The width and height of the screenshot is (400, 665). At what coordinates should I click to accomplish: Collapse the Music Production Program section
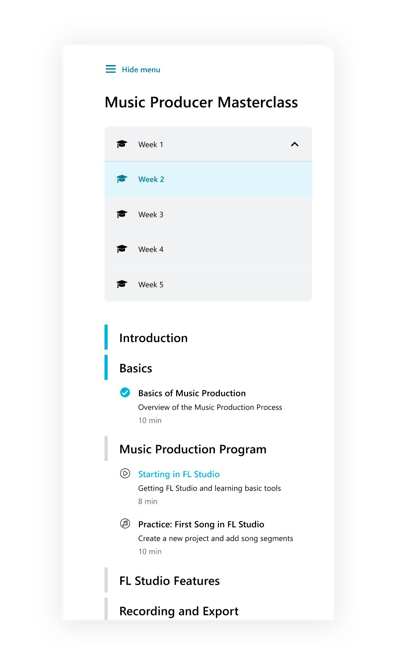[x=193, y=449]
